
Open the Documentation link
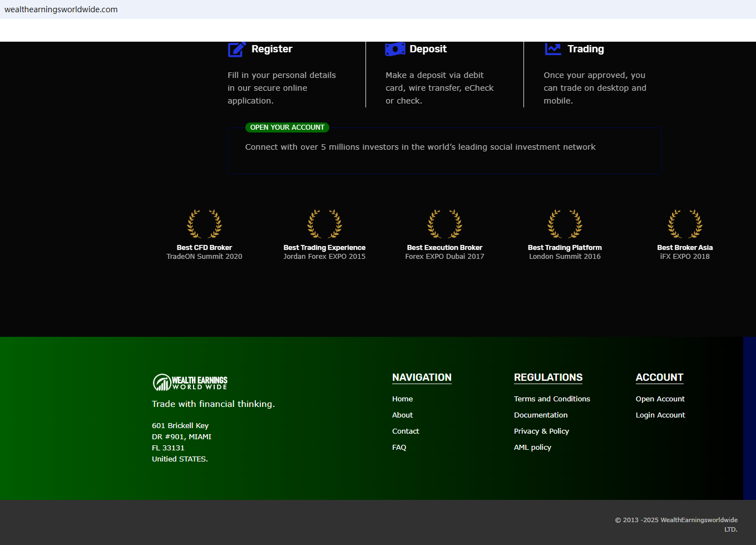541,415
